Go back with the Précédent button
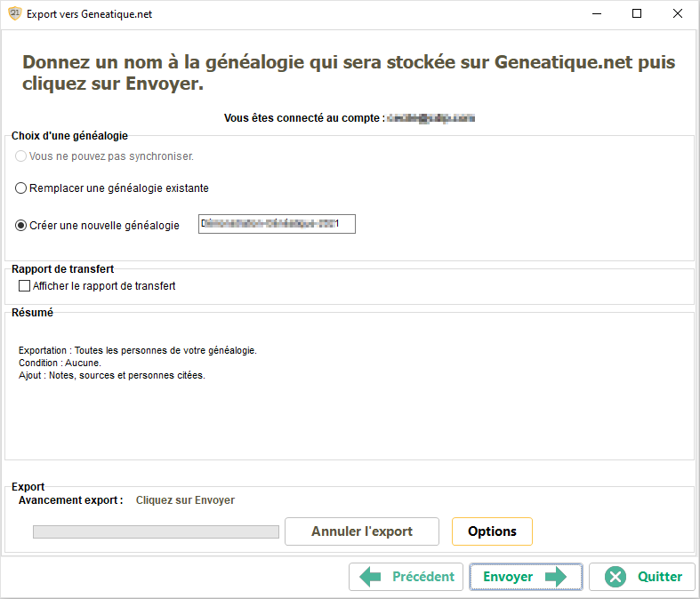The image size is (700, 599). coord(406,577)
